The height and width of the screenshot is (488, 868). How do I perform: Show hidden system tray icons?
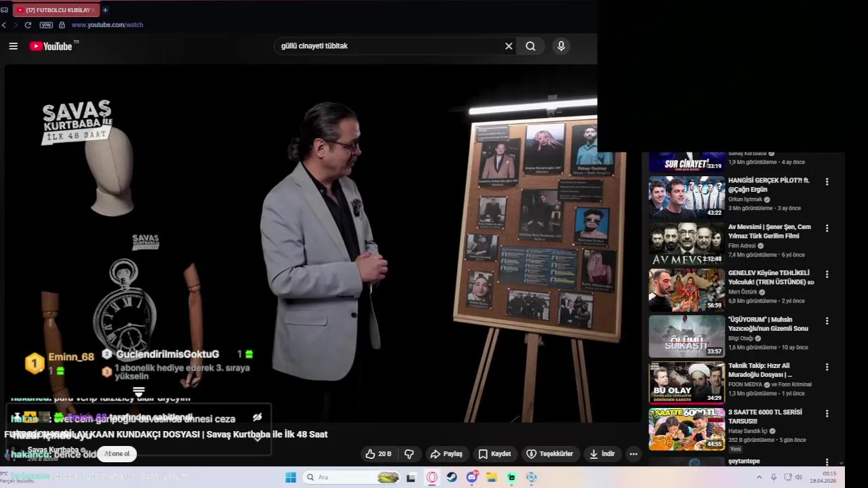click(x=758, y=477)
